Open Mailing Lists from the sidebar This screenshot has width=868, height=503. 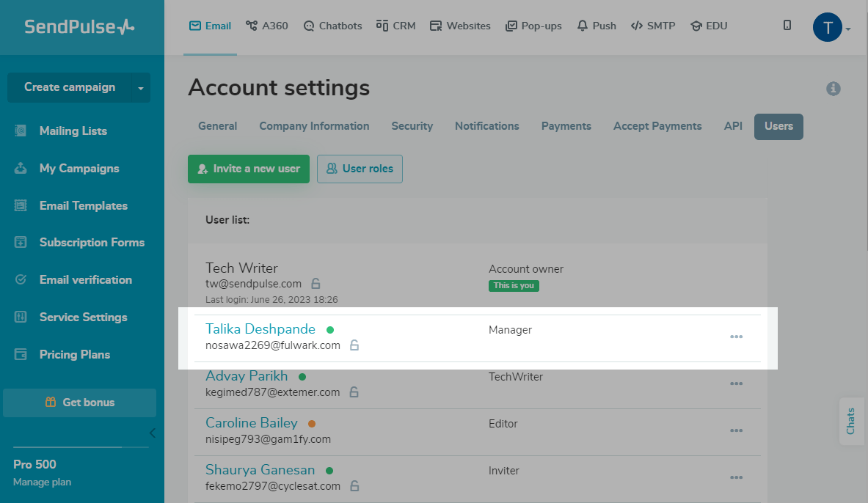coord(73,131)
